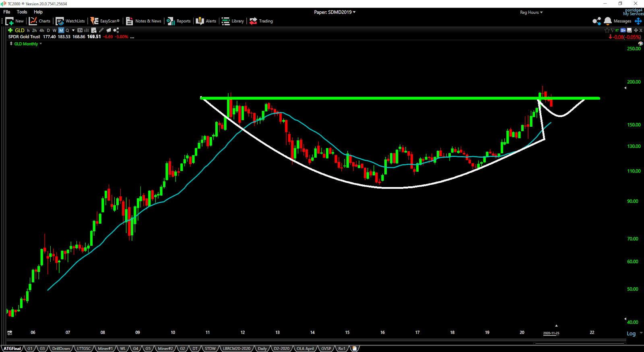The image size is (644, 352).
Task: Toggle the flag marker on the chart
Action: pos(612,30)
